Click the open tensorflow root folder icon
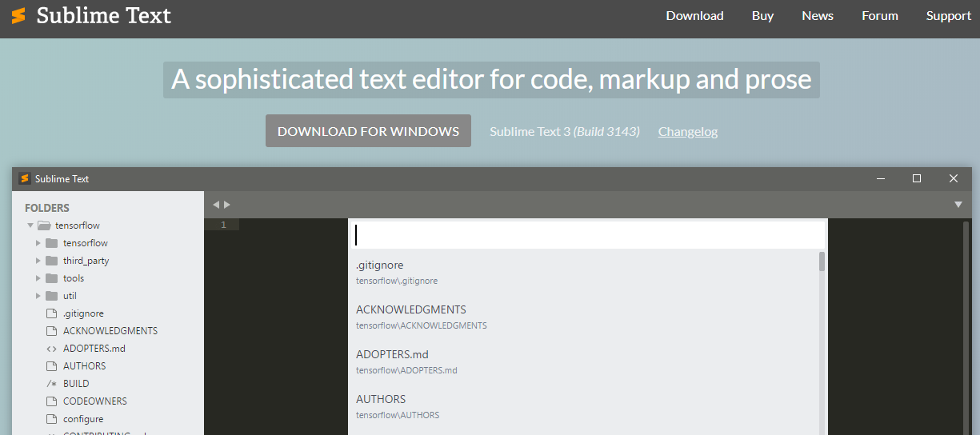 (44, 225)
